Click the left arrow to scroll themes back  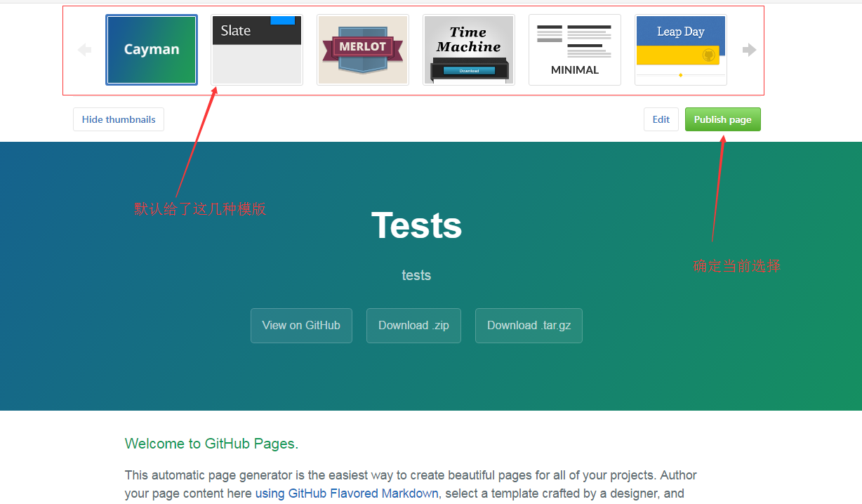pyautogui.click(x=84, y=50)
